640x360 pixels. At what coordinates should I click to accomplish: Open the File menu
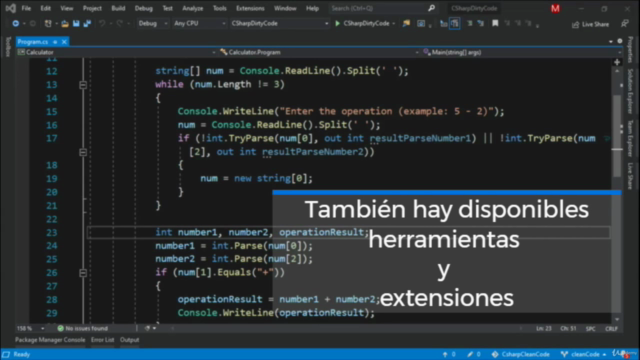click(x=26, y=8)
